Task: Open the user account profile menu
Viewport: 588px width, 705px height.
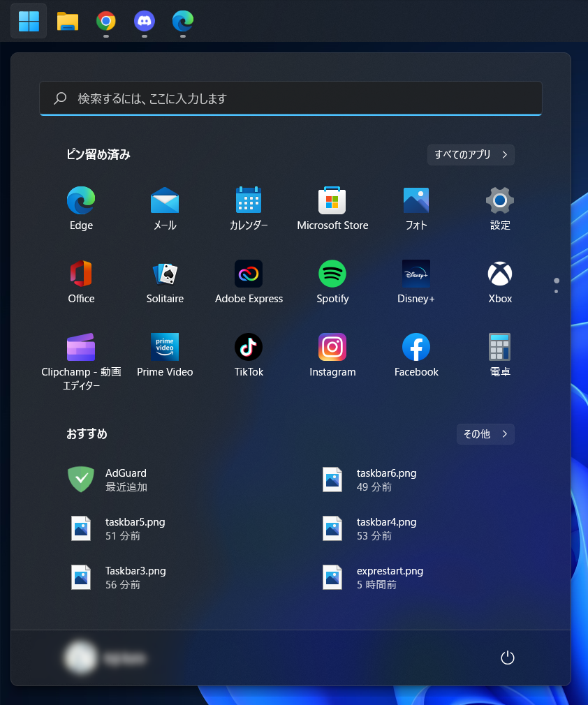Action: pos(105,658)
